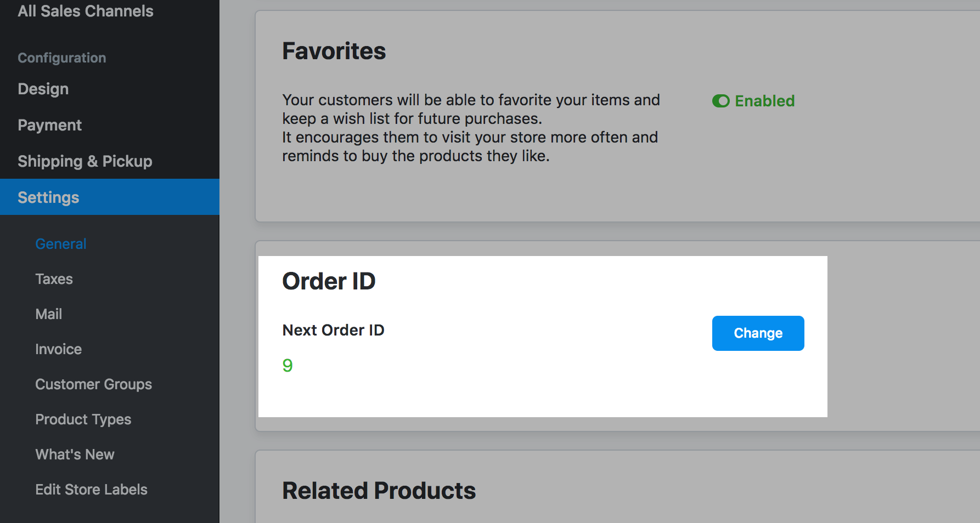The width and height of the screenshot is (980, 523).
Task: Click the Order ID section heading
Action: point(329,281)
